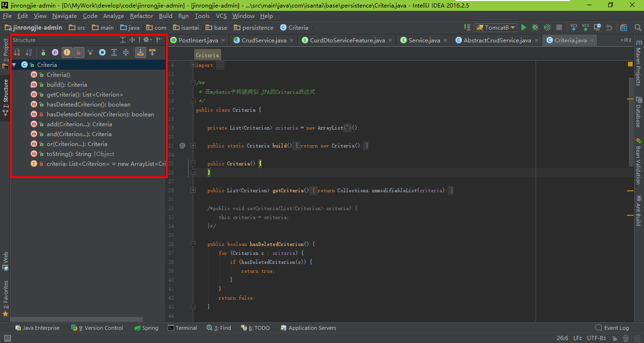Open the Tomcat8 run configuration dropdown
The image size is (644, 343).
point(495,28)
